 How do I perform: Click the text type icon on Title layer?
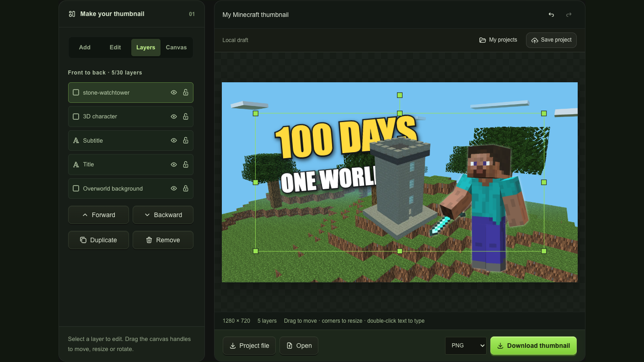pos(76,165)
